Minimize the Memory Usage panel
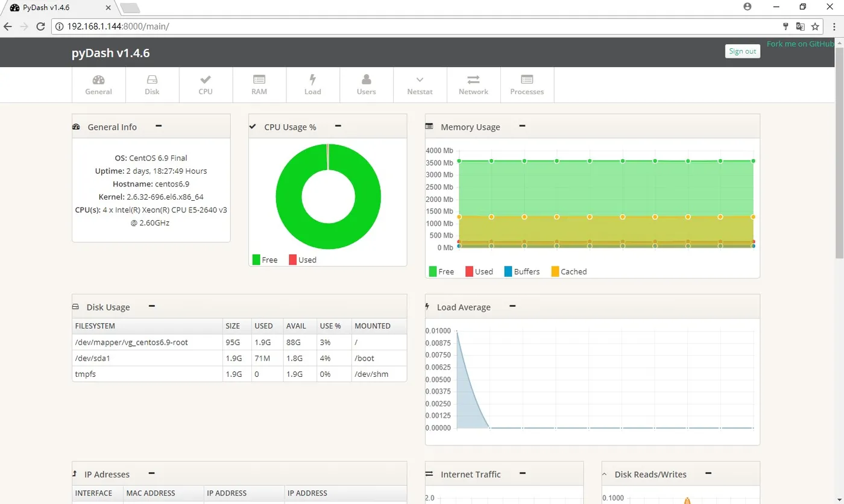The height and width of the screenshot is (504, 844). (x=522, y=126)
